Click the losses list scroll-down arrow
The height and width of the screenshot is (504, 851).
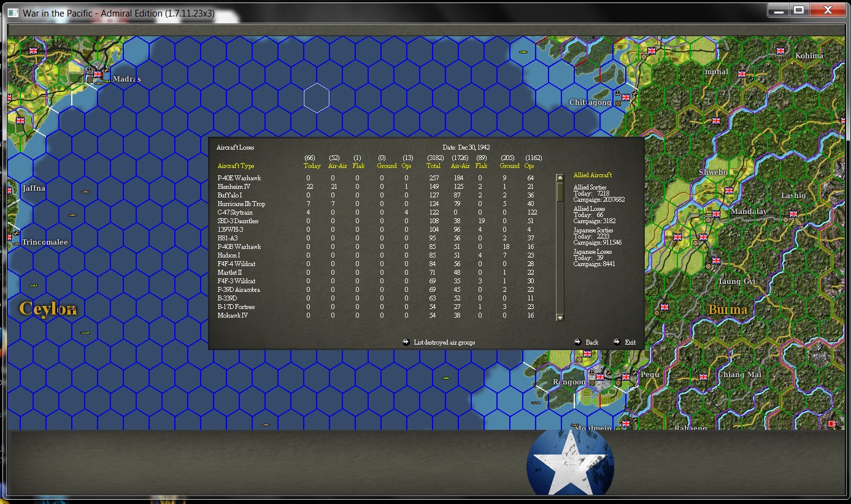(560, 317)
